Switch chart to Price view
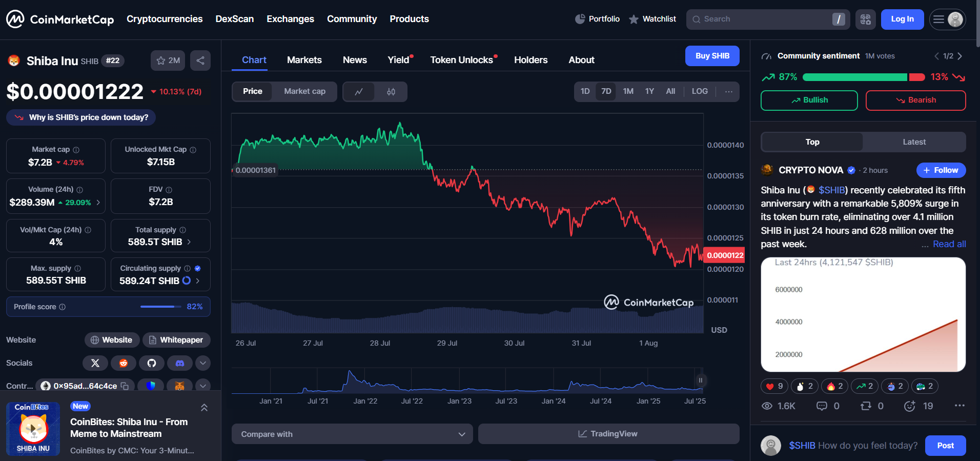This screenshot has height=461, width=980. (x=253, y=92)
